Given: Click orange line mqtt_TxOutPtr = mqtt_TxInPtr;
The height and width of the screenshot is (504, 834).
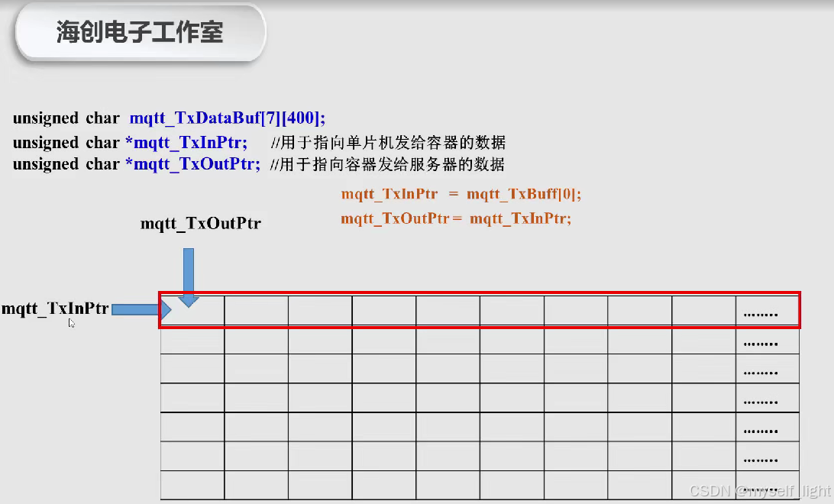Looking at the screenshot, I should [x=456, y=218].
